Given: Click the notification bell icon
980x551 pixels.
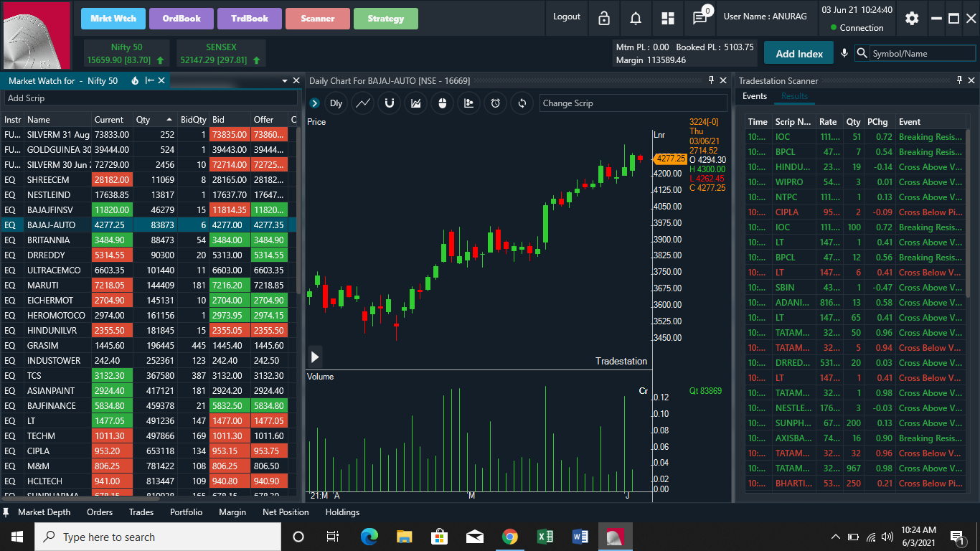Looking at the screenshot, I should 635,19.
